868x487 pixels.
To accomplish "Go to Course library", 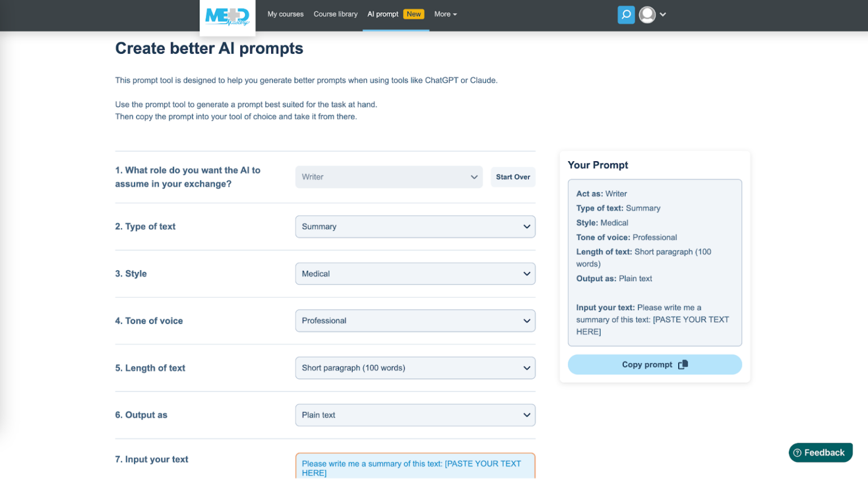I will 335,14.
